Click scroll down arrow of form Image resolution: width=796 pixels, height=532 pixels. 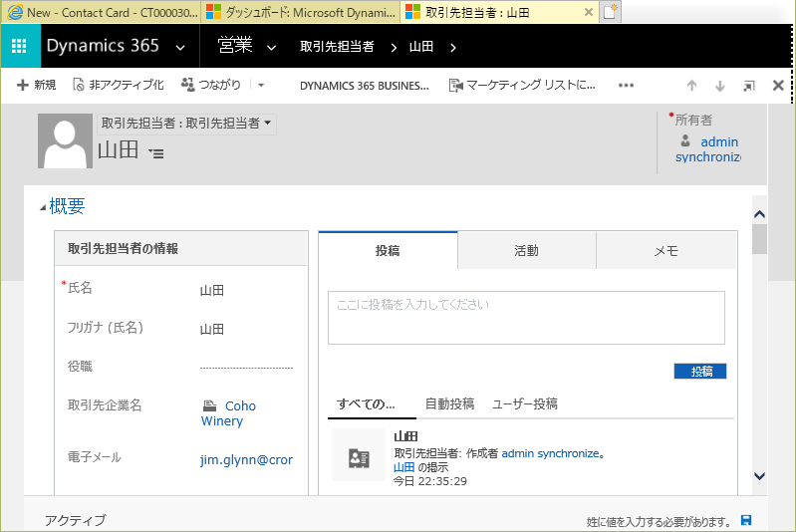759,476
